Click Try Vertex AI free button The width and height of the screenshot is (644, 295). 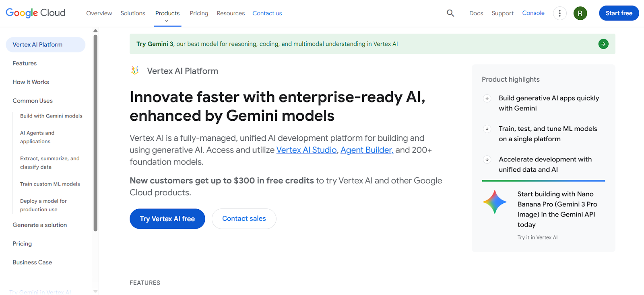pyautogui.click(x=167, y=219)
